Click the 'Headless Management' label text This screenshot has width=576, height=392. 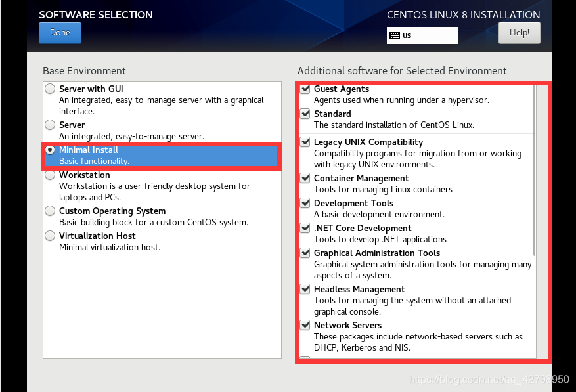359,289
